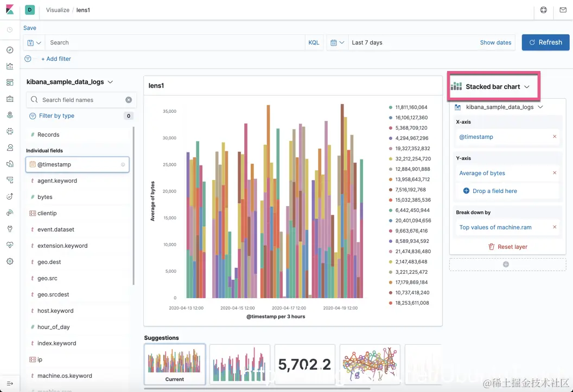Image resolution: width=573 pixels, height=392 pixels.
Task: Open Management via the gear icon
Action: [x=10, y=261]
